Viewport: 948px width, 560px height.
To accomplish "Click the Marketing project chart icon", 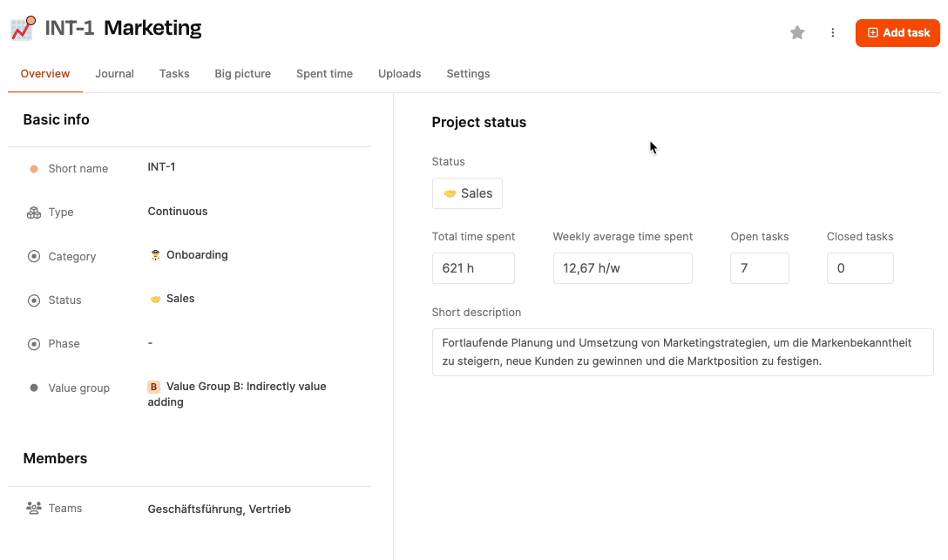I will (x=24, y=29).
